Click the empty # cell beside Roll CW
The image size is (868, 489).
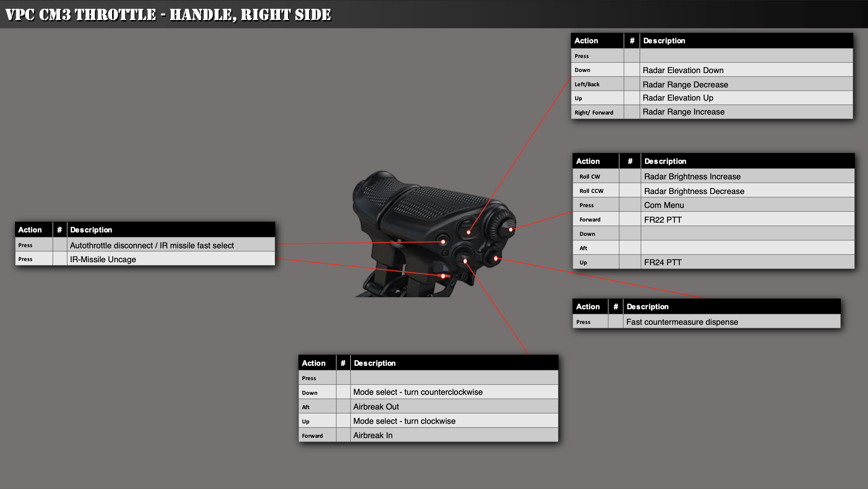click(630, 176)
